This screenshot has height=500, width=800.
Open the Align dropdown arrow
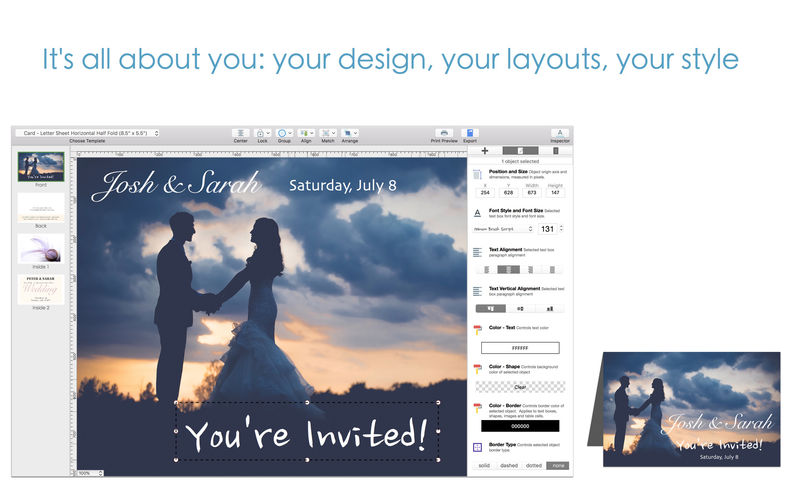point(312,133)
